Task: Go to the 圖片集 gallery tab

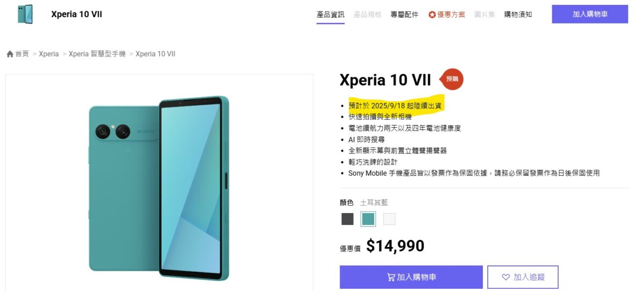Action: [x=485, y=14]
